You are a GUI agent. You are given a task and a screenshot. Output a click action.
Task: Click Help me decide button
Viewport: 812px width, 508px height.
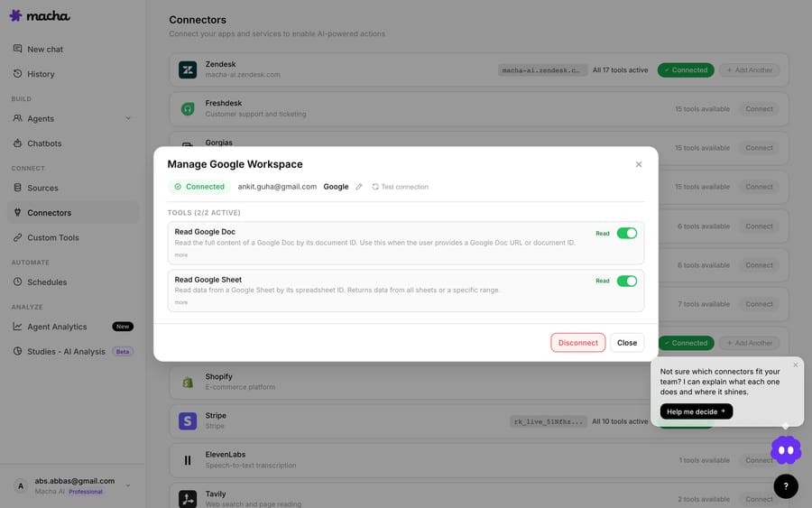pos(696,411)
